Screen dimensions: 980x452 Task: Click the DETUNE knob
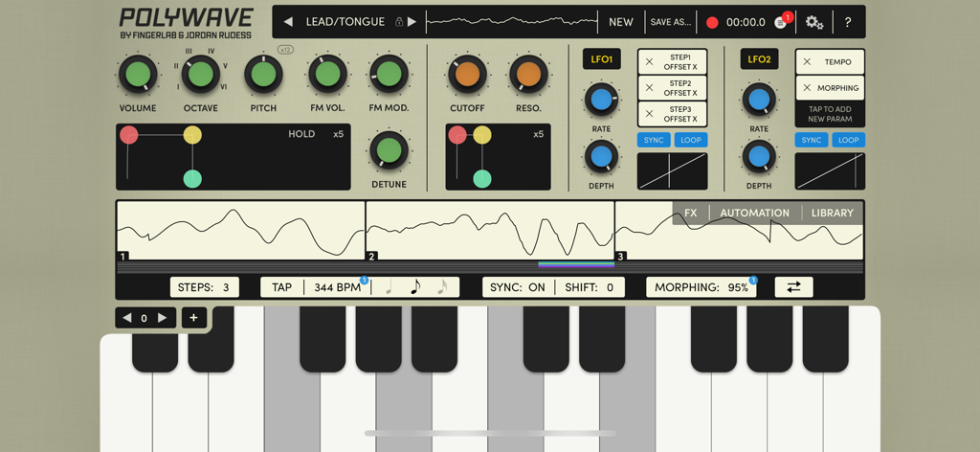(x=389, y=150)
